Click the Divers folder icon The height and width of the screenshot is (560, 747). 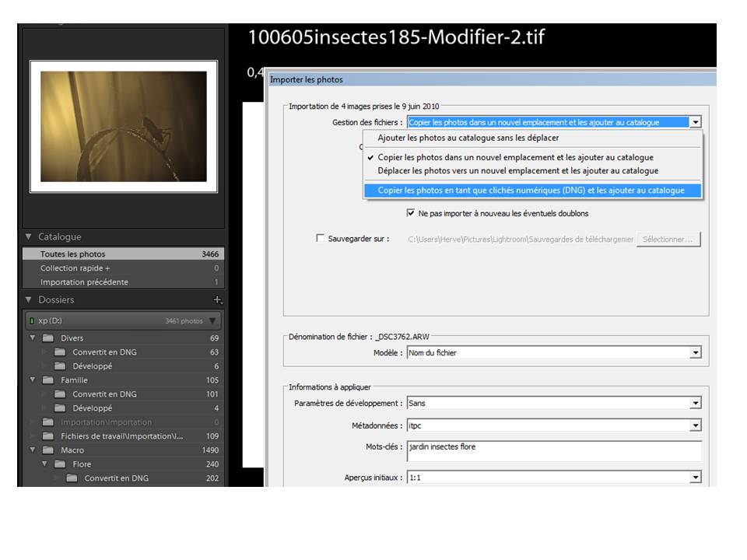48,338
